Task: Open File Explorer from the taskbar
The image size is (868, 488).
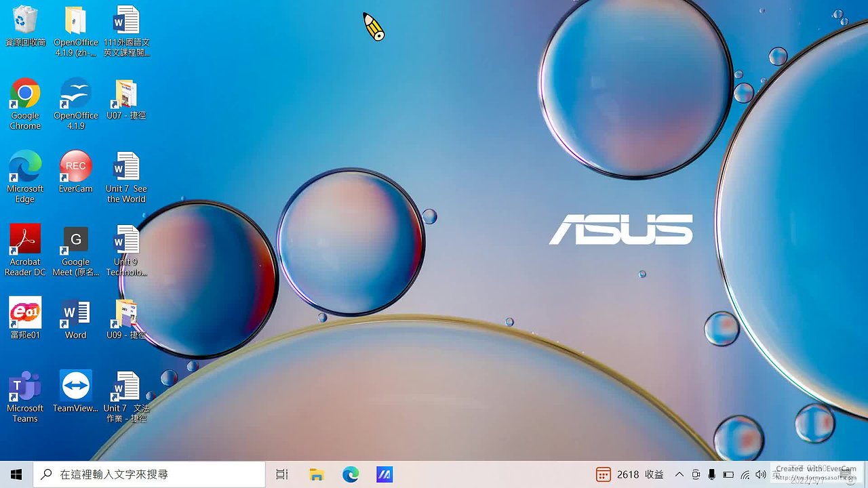Action: [x=316, y=474]
